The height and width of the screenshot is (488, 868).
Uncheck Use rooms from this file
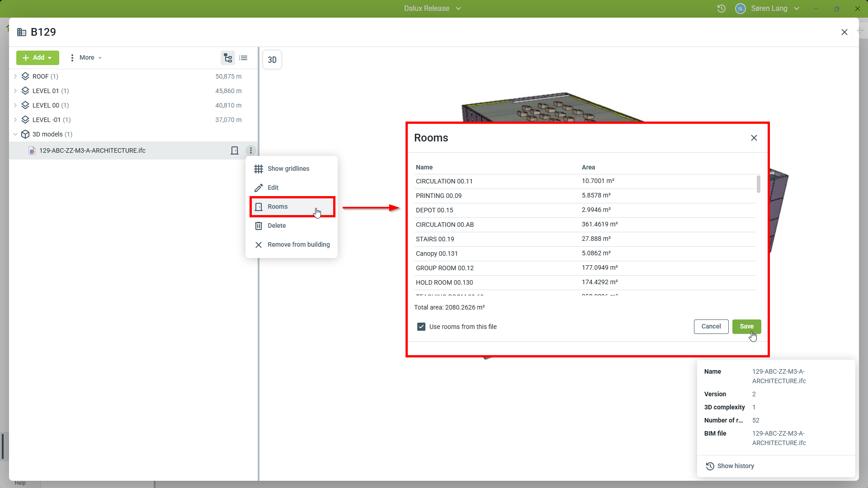pos(421,327)
